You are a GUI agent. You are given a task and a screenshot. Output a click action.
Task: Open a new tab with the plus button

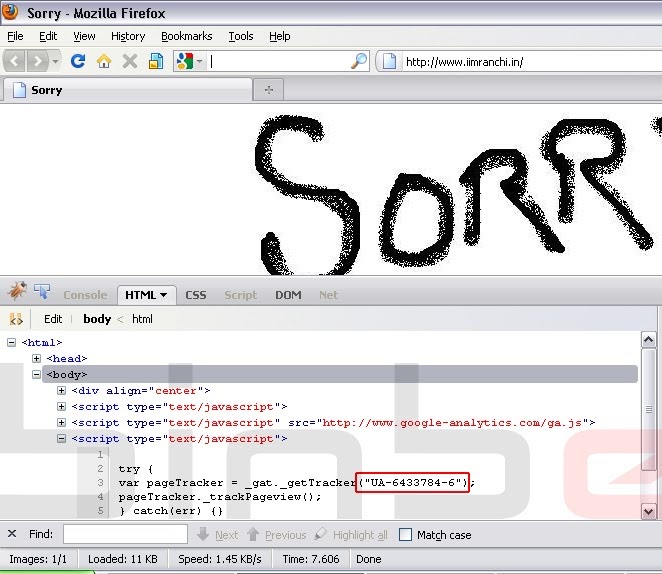pos(269,90)
